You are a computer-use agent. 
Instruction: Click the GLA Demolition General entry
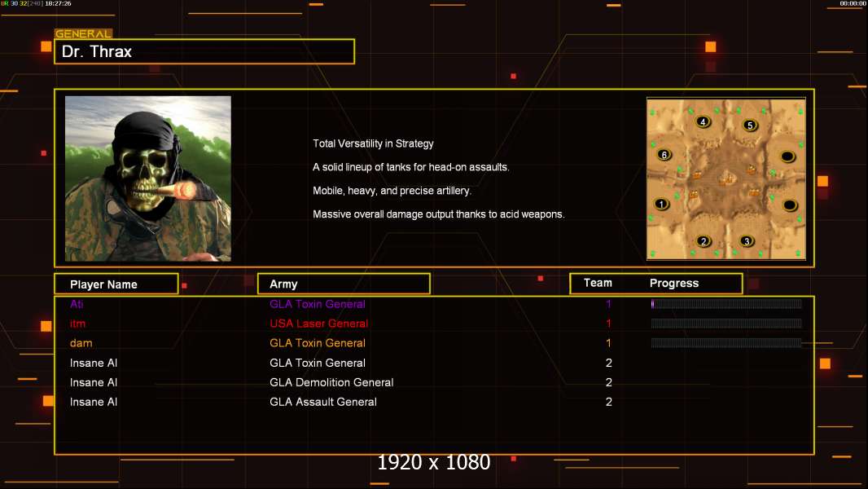(x=331, y=382)
